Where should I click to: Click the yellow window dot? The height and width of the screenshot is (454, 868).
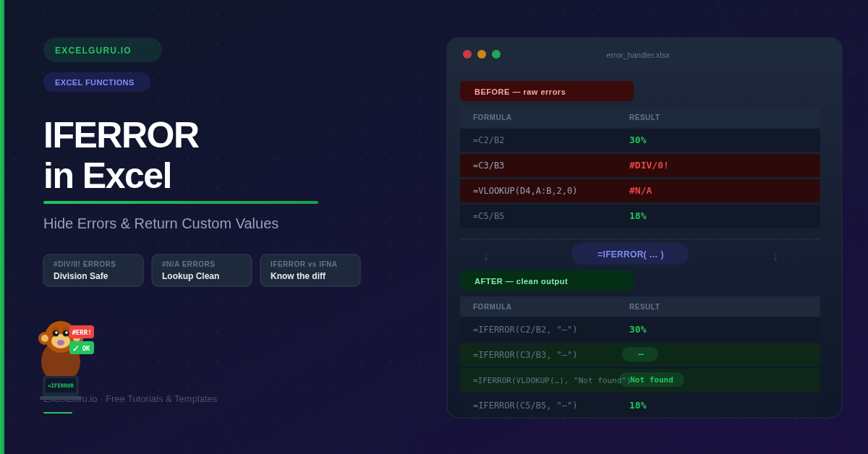pos(482,54)
